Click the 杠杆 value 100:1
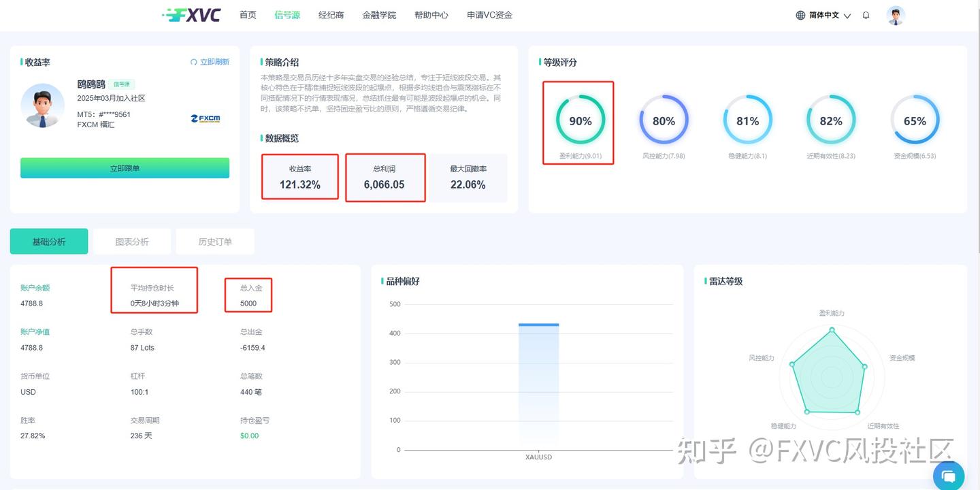The image size is (980, 490). point(140,392)
